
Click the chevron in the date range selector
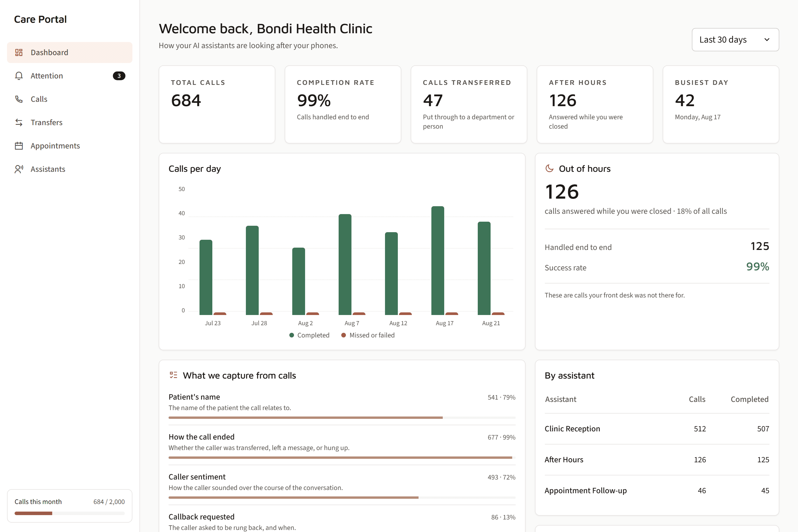tap(767, 40)
